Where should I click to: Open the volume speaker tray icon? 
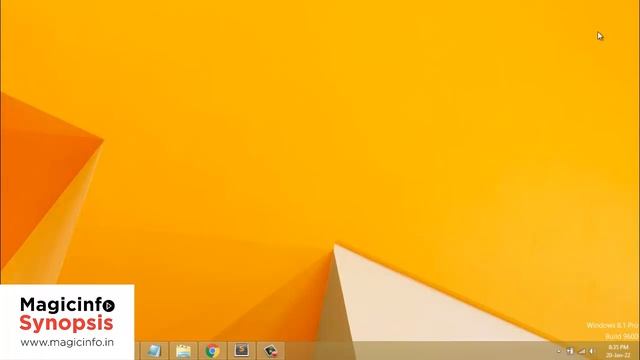coord(591,351)
